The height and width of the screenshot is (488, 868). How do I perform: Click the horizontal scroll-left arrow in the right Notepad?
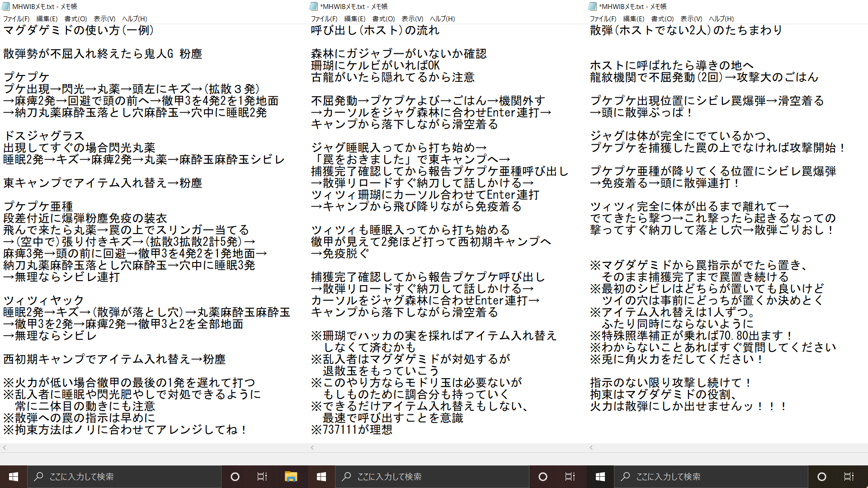click(591, 448)
